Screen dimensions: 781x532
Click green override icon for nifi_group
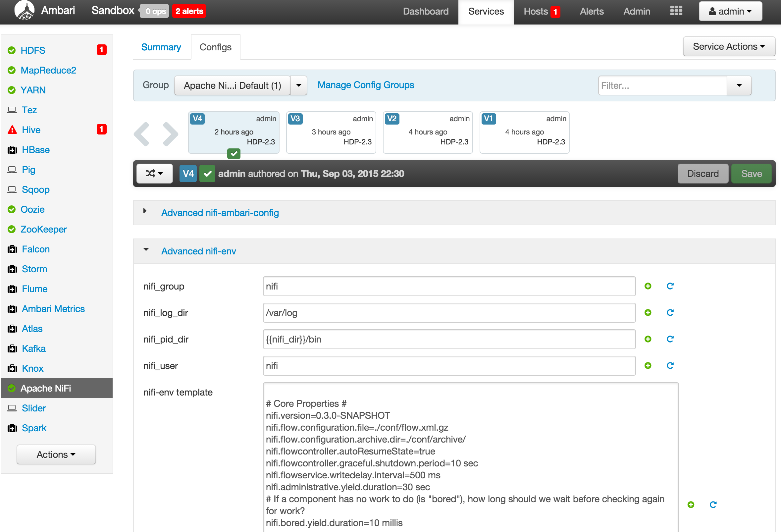648,286
